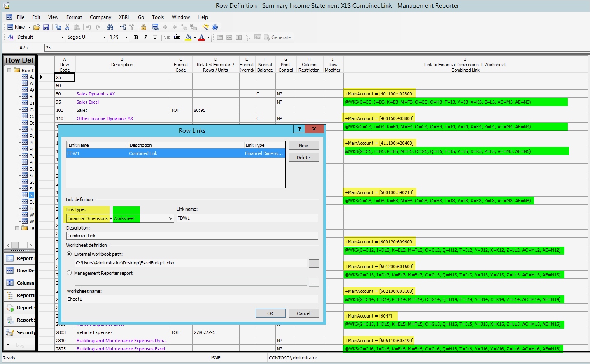The image size is (590, 364).
Task: Click the Cut scissors icon
Action: (68, 27)
